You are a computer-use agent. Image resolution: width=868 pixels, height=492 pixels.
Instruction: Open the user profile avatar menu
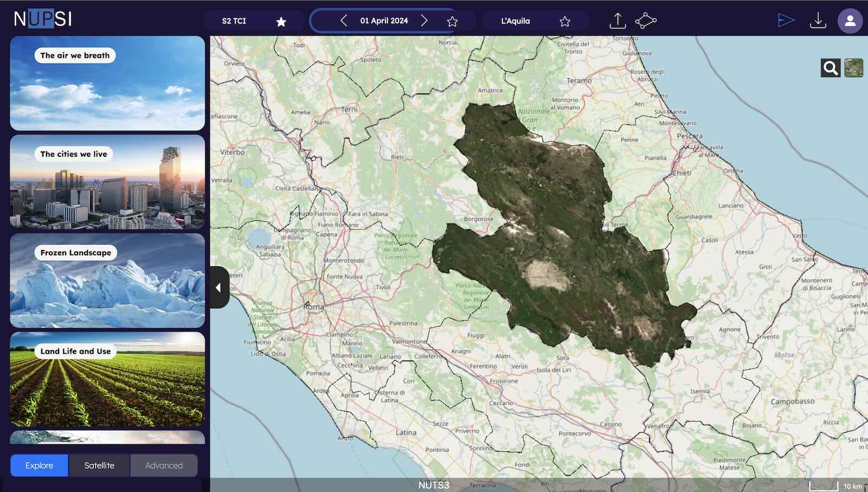[849, 22]
